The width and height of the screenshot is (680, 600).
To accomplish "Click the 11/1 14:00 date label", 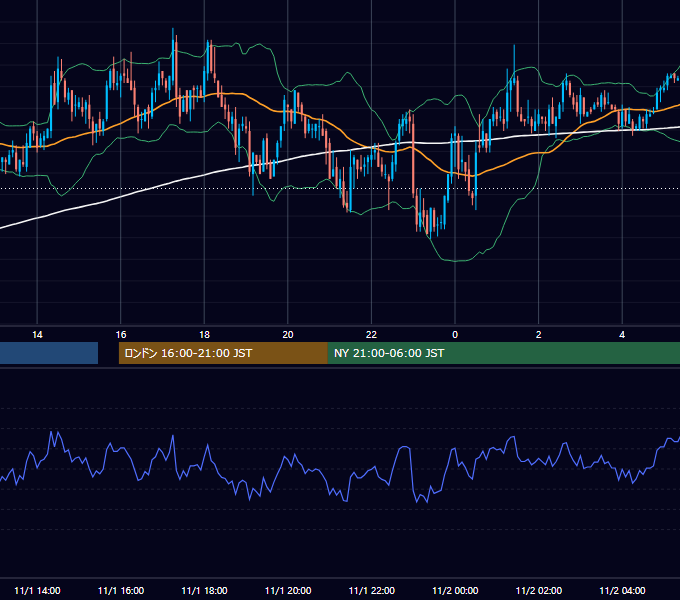I will click(x=37, y=590).
